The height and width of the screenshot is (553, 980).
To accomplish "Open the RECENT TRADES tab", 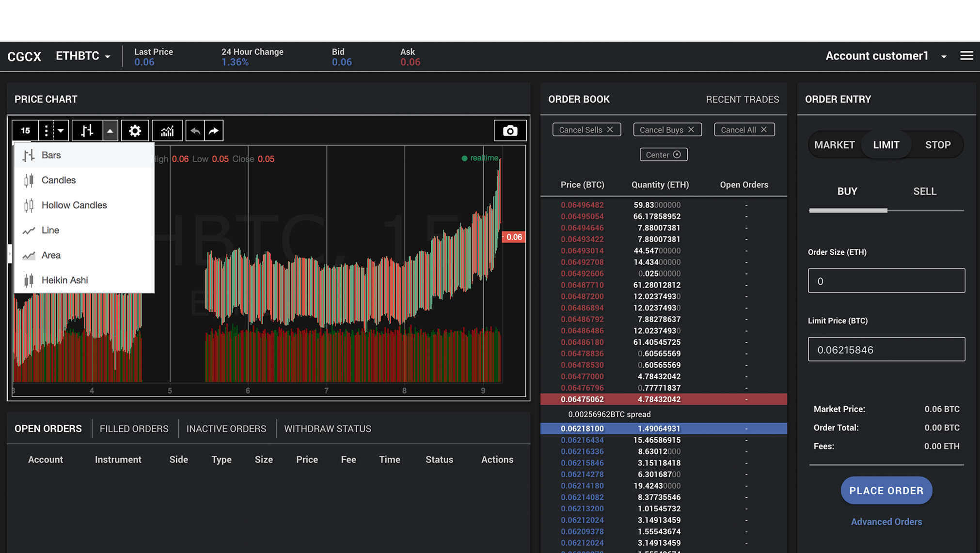I will tap(742, 99).
